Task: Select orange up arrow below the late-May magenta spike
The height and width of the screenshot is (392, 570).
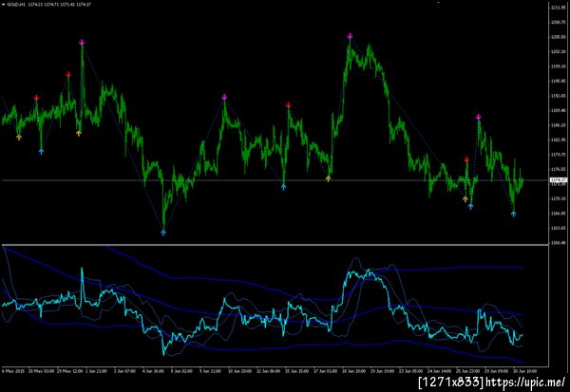Action: (79, 133)
